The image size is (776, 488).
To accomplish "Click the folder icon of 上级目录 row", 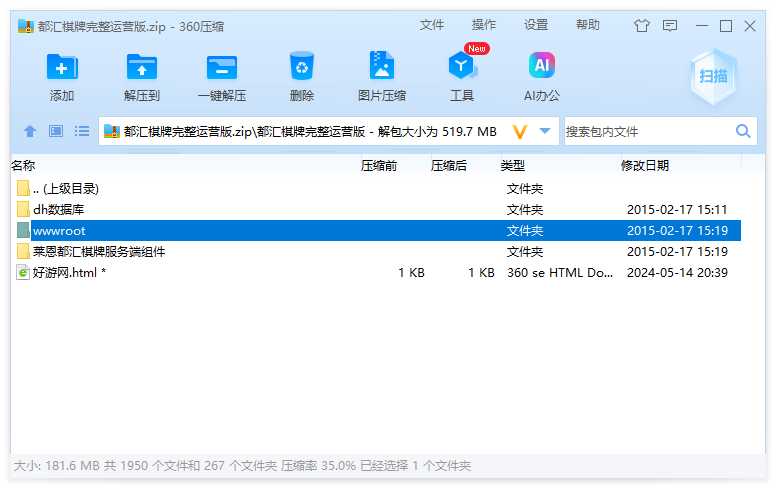I will point(23,189).
